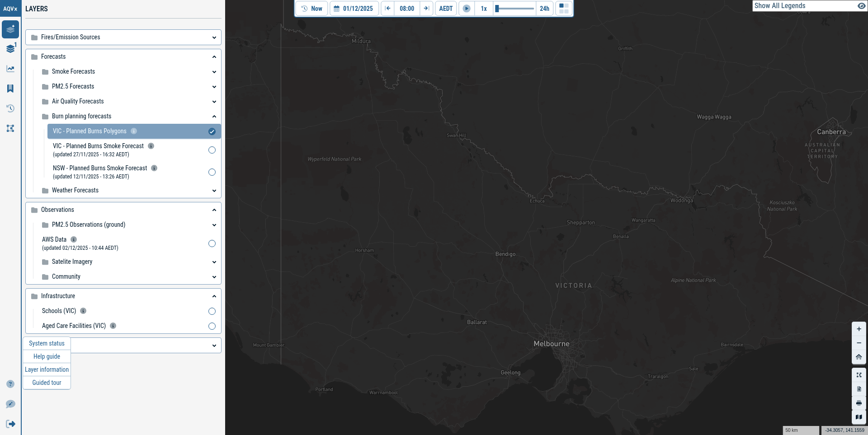Open the Help guide menu item
The width and height of the screenshot is (868, 435).
point(47,356)
